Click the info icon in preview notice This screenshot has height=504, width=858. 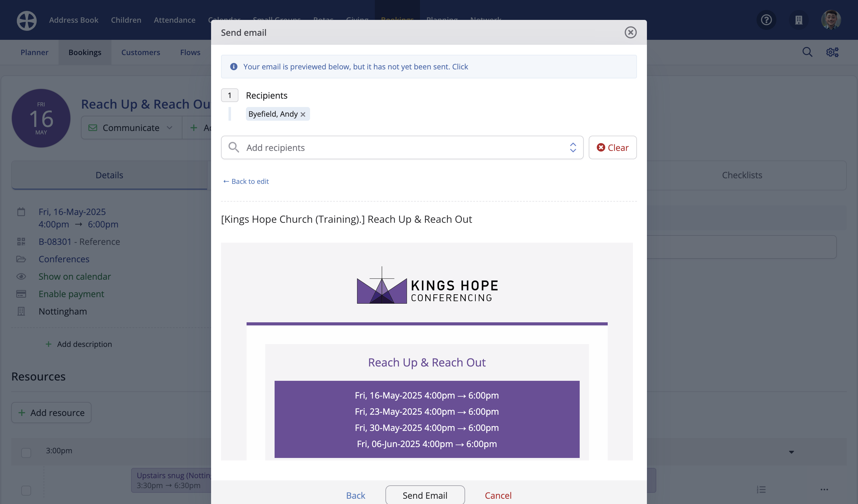(x=233, y=67)
